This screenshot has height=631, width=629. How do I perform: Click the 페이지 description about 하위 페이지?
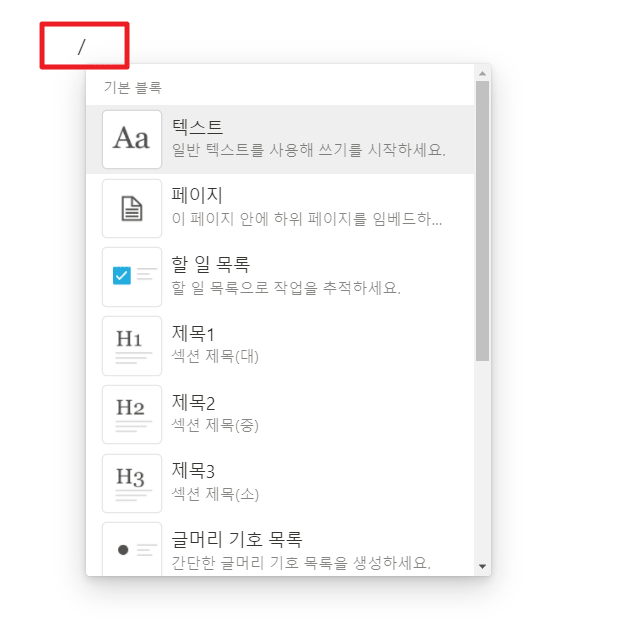tap(307, 219)
